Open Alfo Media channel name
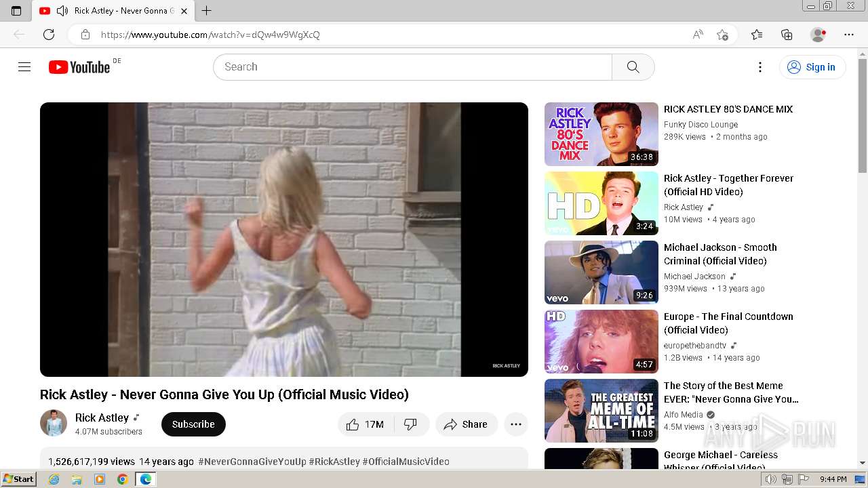Image resolution: width=868 pixels, height=488 pixels. [x=684, y=415]
